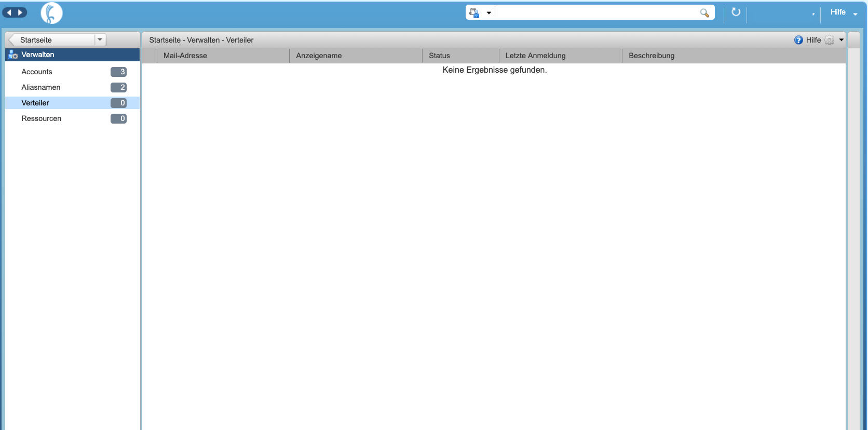Open the top-right Hilfe dropdown arrow
Screen dimensions: 868x430
coord(855,14)
